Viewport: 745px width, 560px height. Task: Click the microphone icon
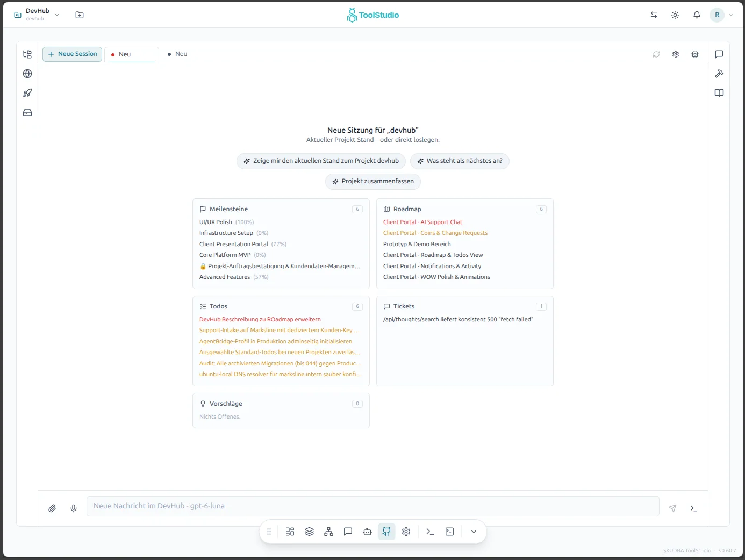74,508
